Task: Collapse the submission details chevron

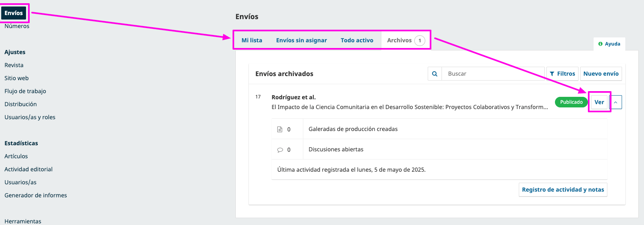Action: point(616,102)
